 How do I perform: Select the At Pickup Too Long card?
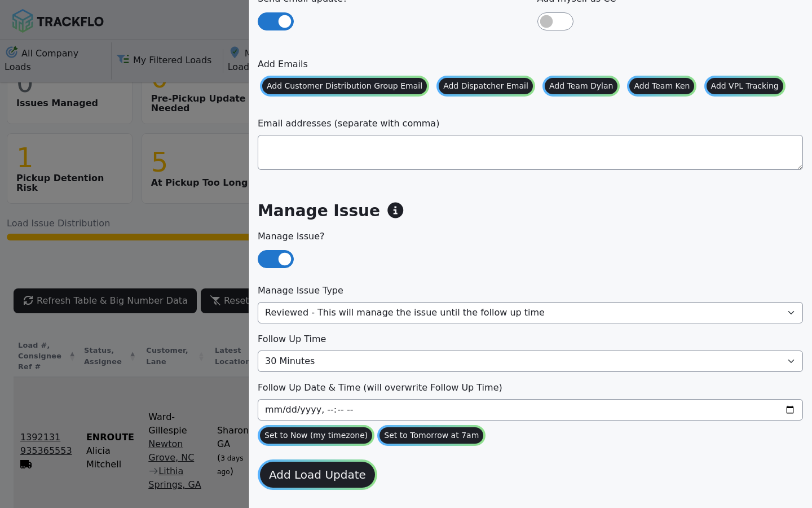195,168
